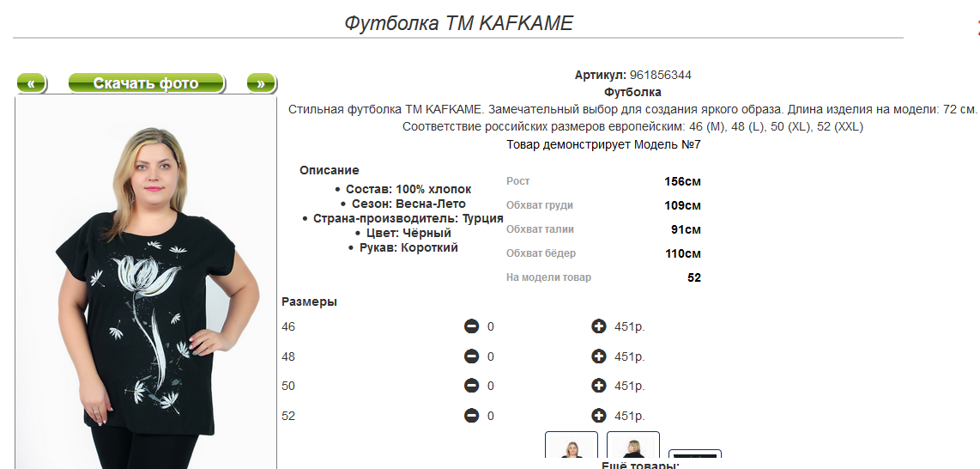
Task: Click the Обхват груди value 109см
Action: [x=682, y=206]
